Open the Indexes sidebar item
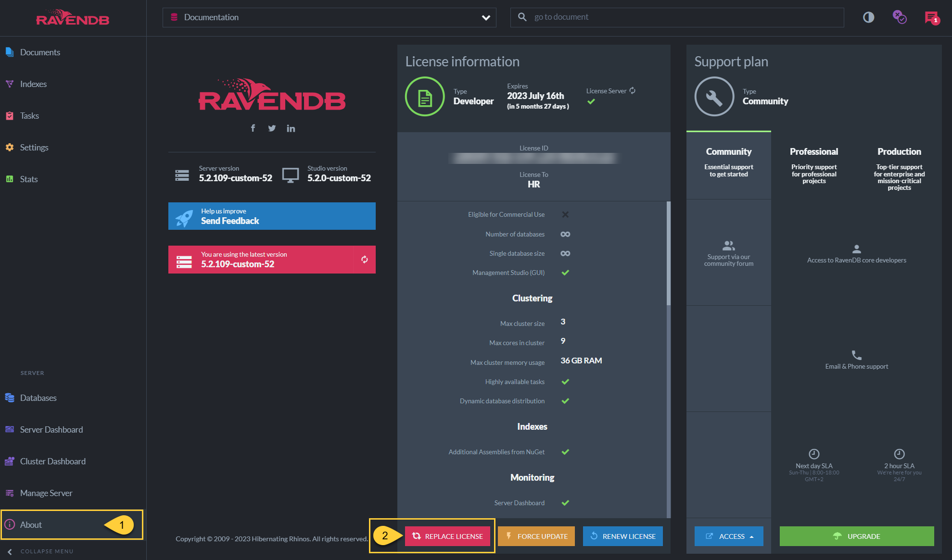This screenshot has width=952, height=560. [33, 84]
